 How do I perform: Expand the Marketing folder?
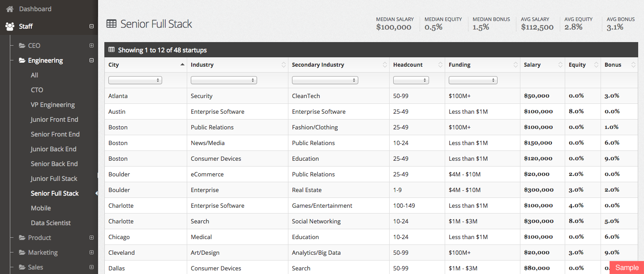point(91,253)
